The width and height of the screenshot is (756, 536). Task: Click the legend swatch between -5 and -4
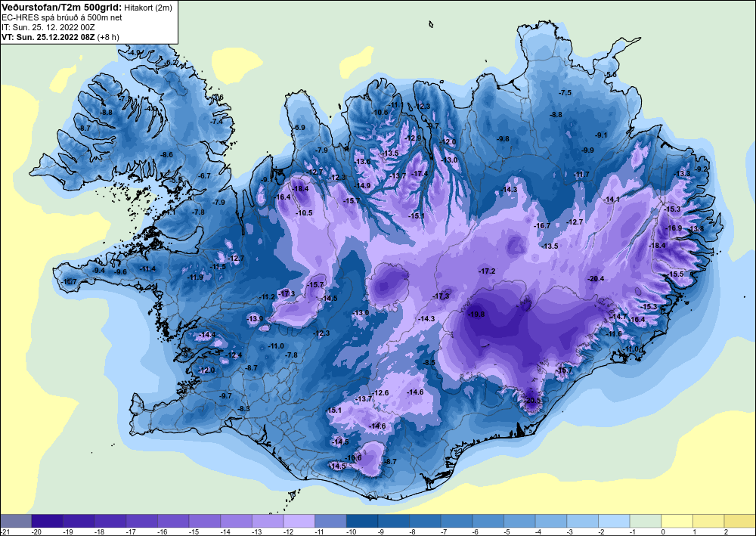[520, 521]
